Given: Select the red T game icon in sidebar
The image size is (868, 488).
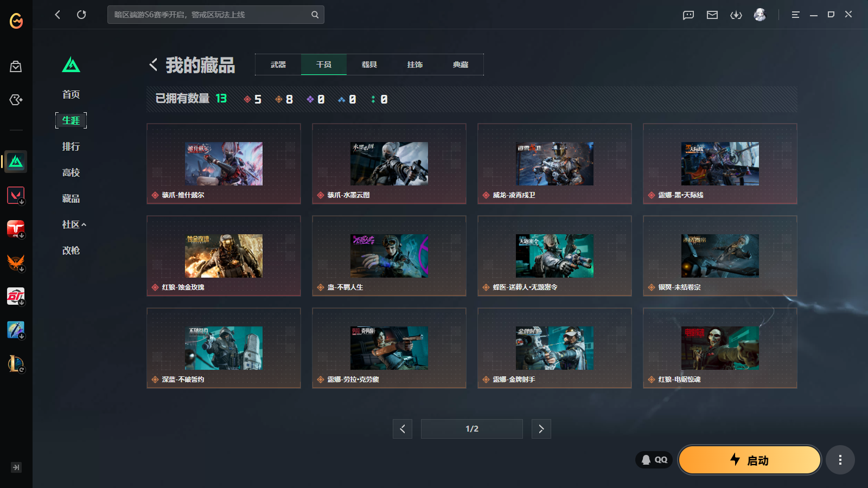Looking at the screenshot, I should coord(16,229).
